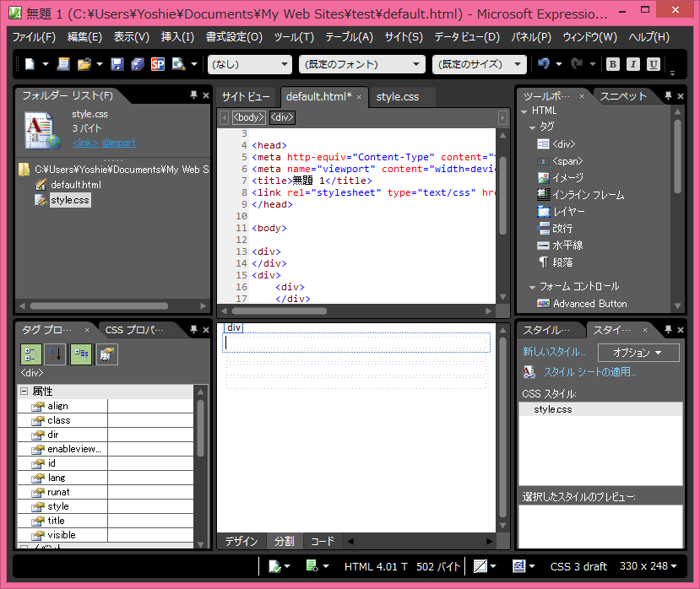The height and width of the screenshot is (589, 700).
Task: Open the font size dropdown (既定のサイズ)
Action: click(x=479, y=64)
